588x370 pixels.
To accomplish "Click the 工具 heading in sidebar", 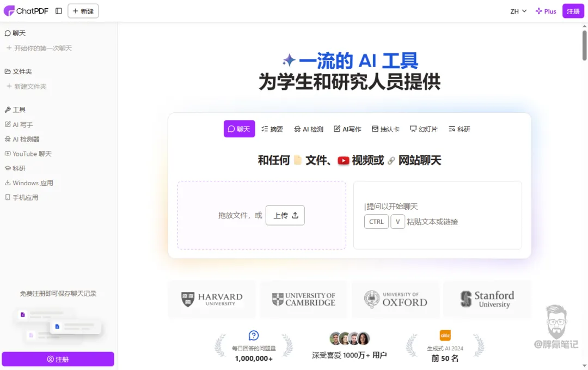I will click(15, 110).
